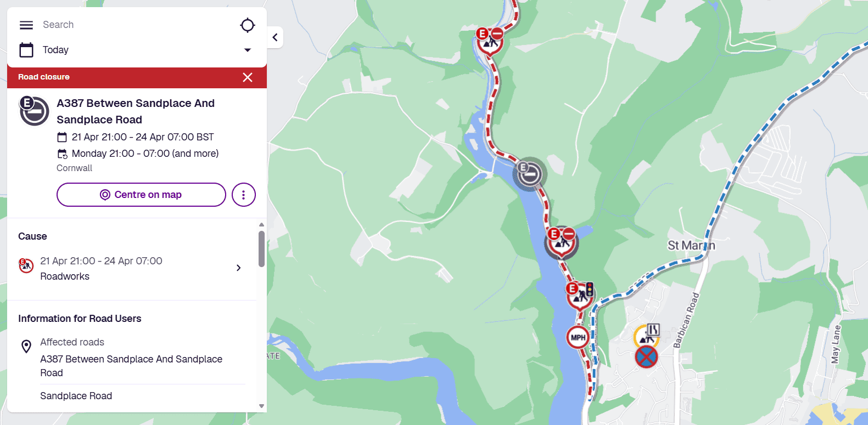The image size is (868, 425).
Task: Select the traffic light roadworks marker
Action: click(580, 296)
